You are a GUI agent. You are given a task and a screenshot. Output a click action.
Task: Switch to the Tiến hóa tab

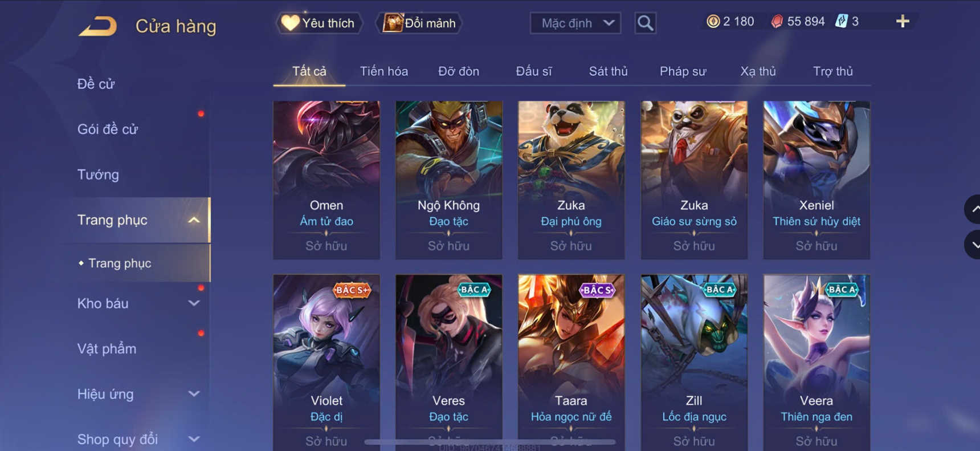click(x=383, y=71)
